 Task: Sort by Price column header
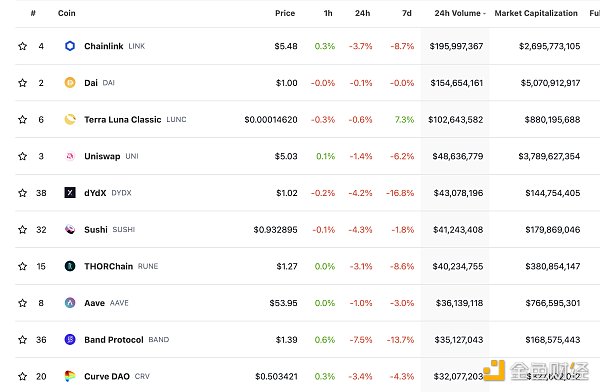(285, 13)
